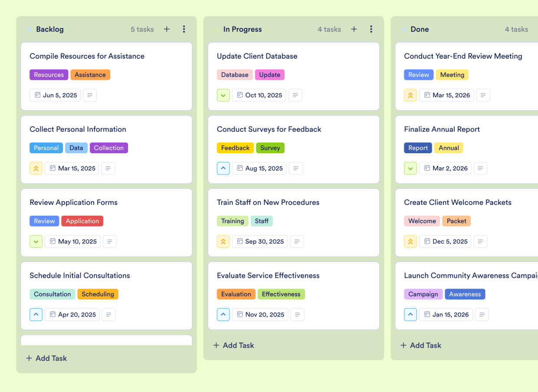Open the priority dropdown on Evaluate Service Effectiveness
538x392 pixels.
[223, 314]
